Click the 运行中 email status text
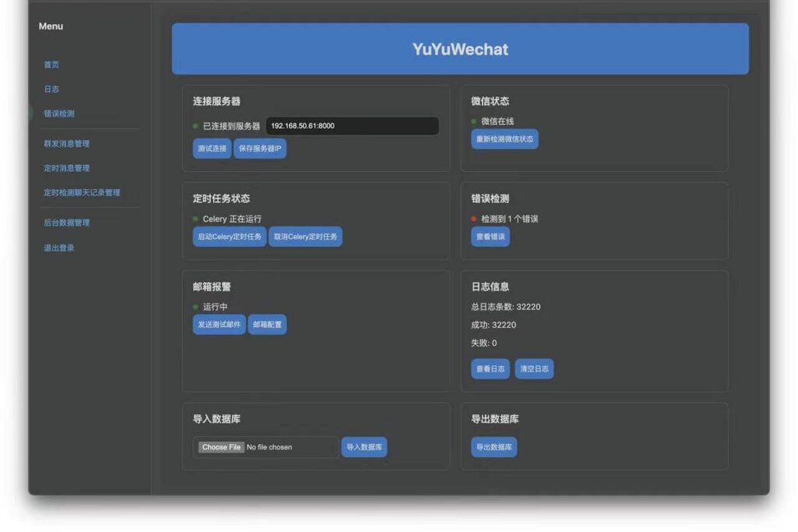Viewport: 798px width, 532px height. pyautogui.click(x=215, y=307)
